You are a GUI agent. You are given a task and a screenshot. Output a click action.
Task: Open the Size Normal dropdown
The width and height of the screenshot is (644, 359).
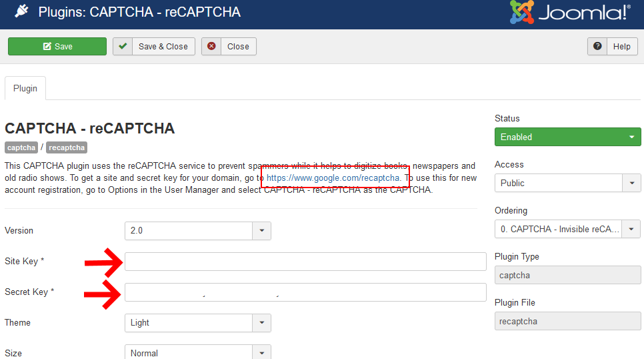pos(197,352)
